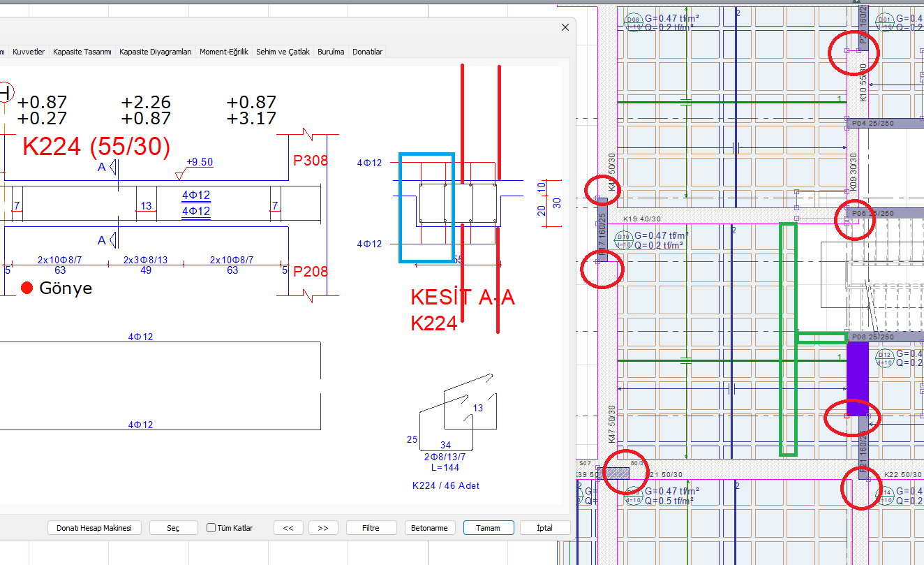The image size is (924, 565).
Task: Open the Kapasite Tasarımı tab
Action: point(82,52)
